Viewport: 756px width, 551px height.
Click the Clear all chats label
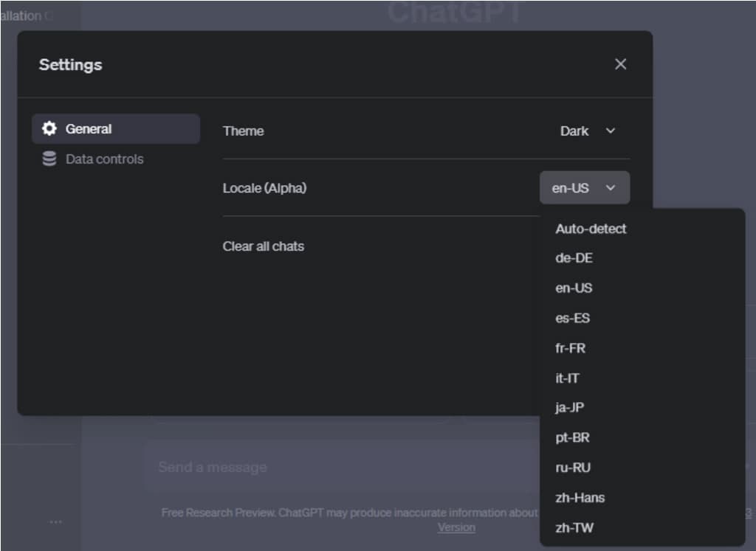[264, 246]
